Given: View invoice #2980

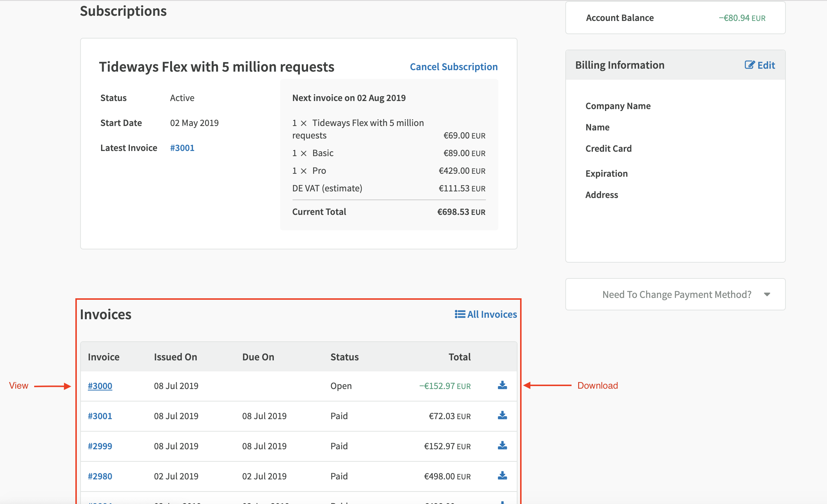Looking at the screenshot, I should coord(100,476).
